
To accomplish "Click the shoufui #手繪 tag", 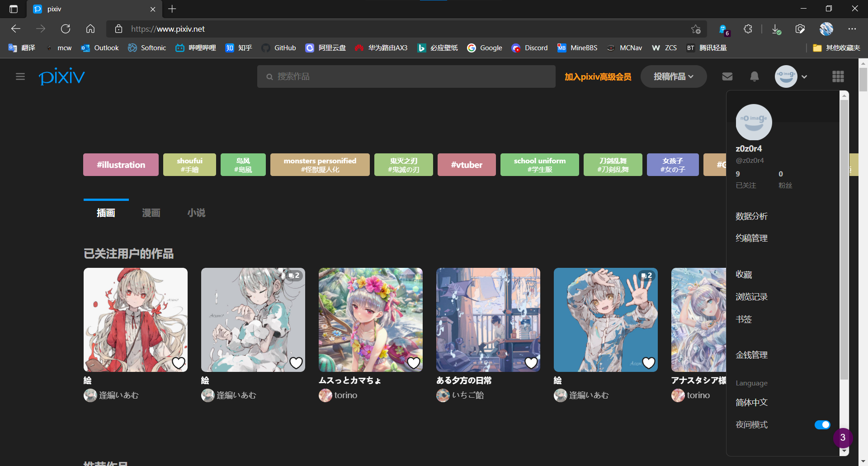I will coord(189,165).
